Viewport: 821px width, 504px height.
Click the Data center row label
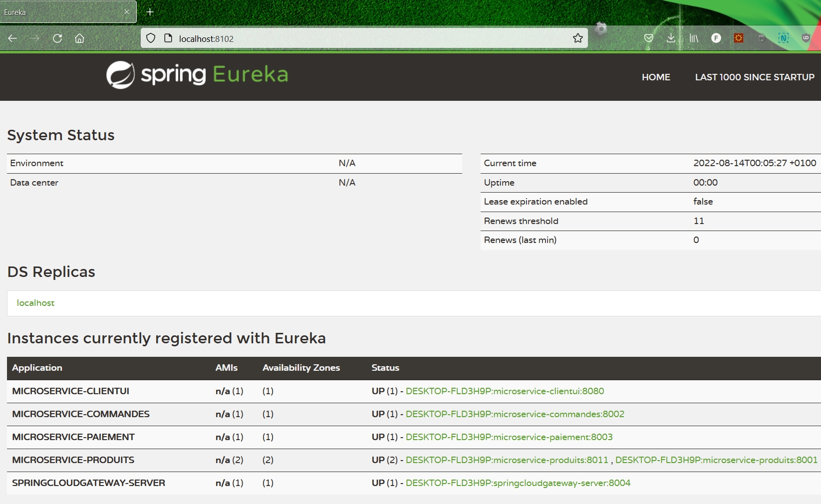coord(34,183)
